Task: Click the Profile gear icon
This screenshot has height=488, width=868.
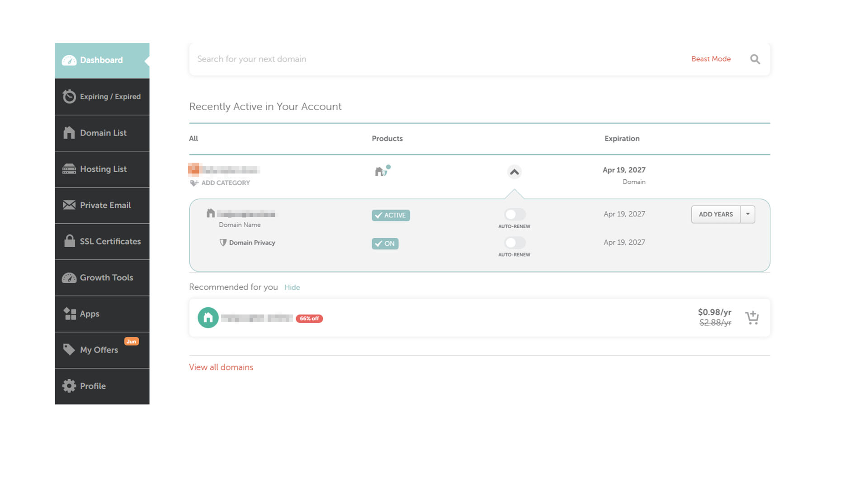Action: click(x=69, y=386)
